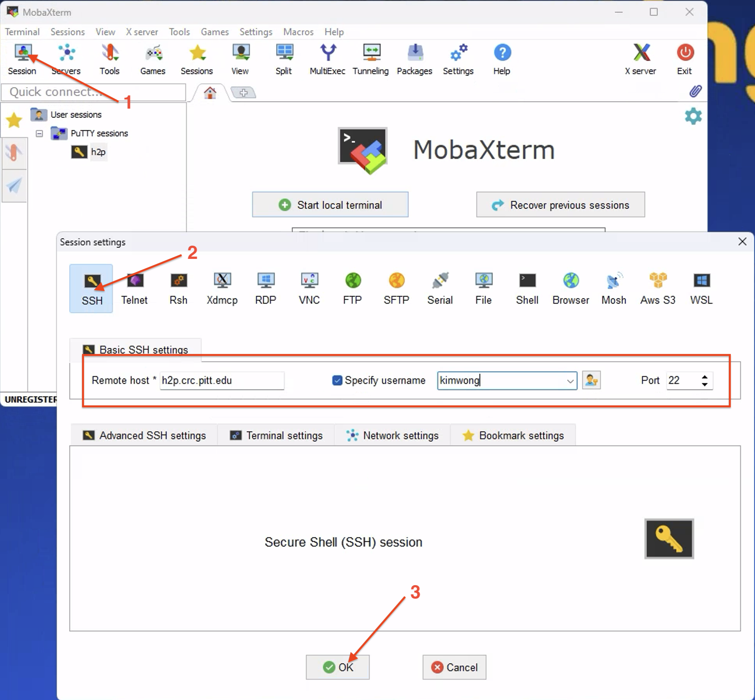Open the Terminal menu
This screenshot has height=700, width=755.
pos(22,32)
